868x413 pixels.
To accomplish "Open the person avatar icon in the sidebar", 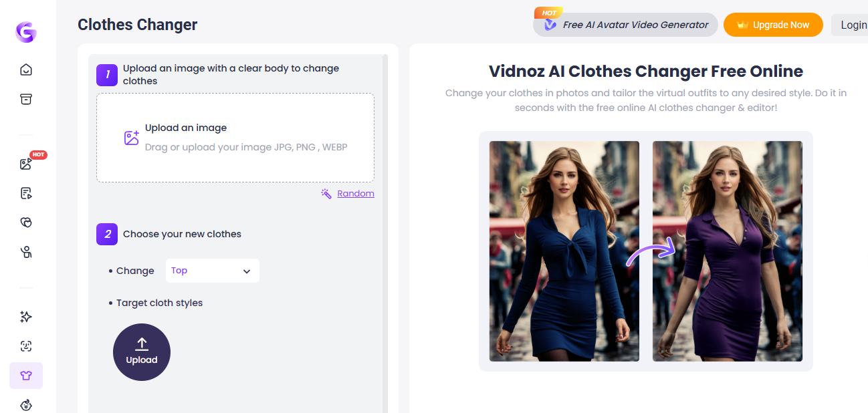I will 26,252.
